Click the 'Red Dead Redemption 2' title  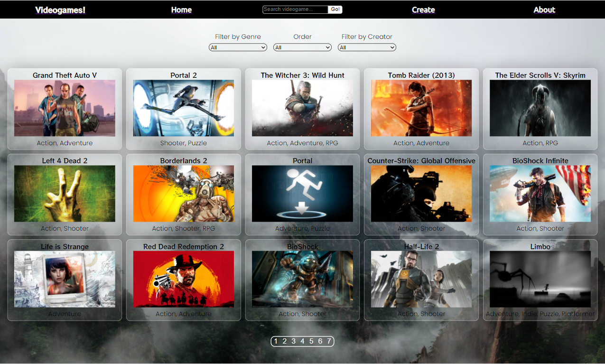[x=184, y=247]
